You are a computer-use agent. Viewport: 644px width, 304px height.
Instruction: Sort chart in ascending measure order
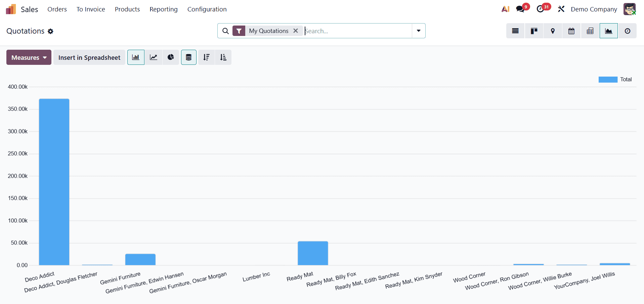tap(223, 57)
